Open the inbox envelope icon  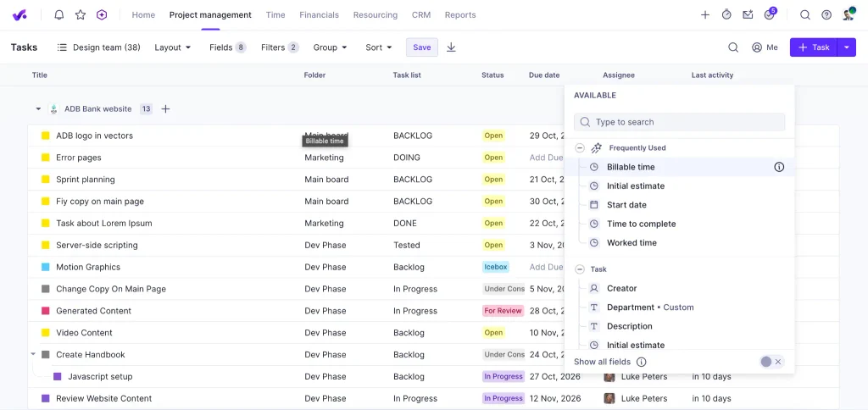748,15
